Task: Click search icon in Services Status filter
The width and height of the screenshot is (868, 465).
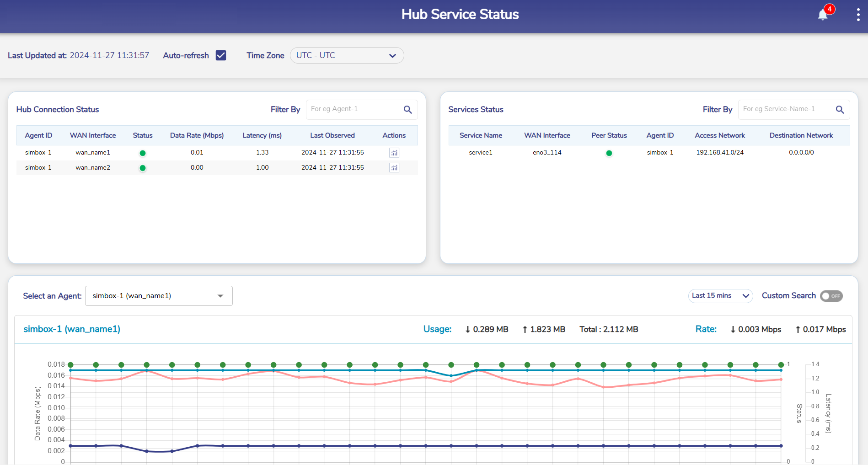Action: [x=840, y=110]
